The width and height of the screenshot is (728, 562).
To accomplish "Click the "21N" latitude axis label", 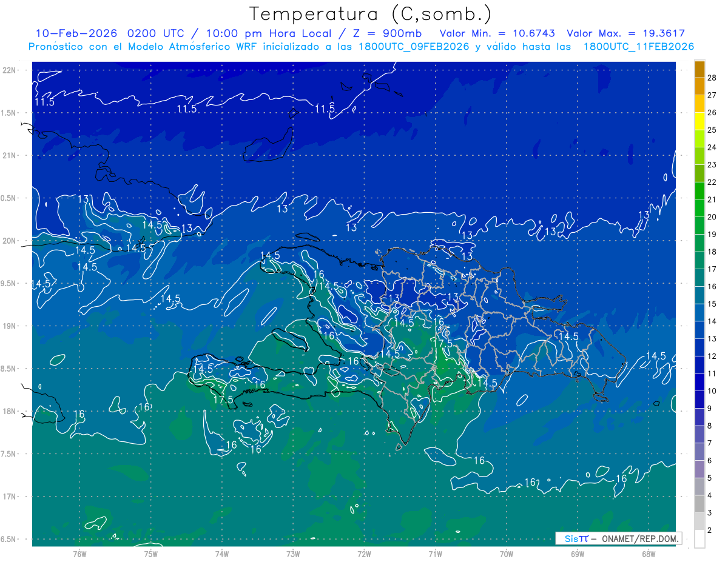I will [x=9, y=156].
